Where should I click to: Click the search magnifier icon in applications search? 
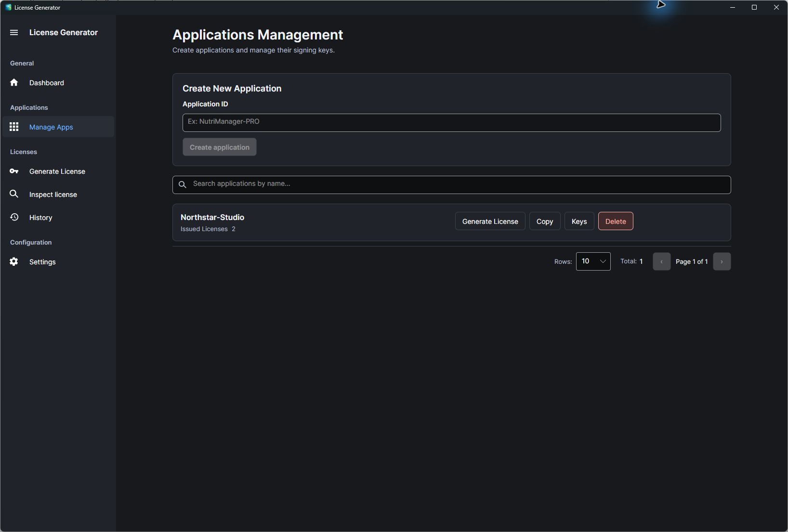(x=182, y=184)
